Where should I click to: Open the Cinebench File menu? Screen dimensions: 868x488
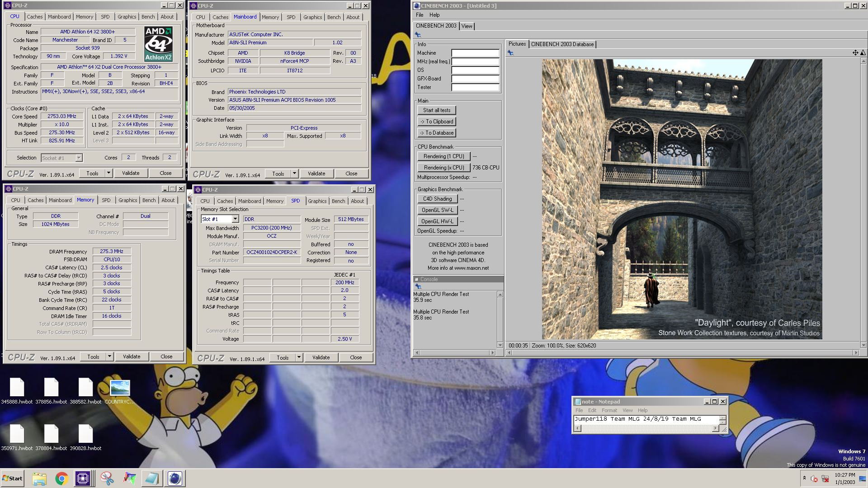click(x=420, y=15)
